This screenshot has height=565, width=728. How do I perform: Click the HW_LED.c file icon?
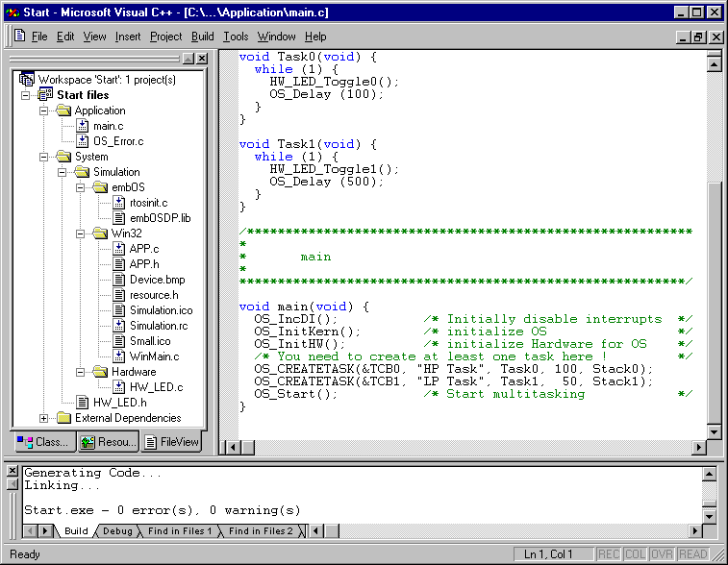[x=118, y=387]
